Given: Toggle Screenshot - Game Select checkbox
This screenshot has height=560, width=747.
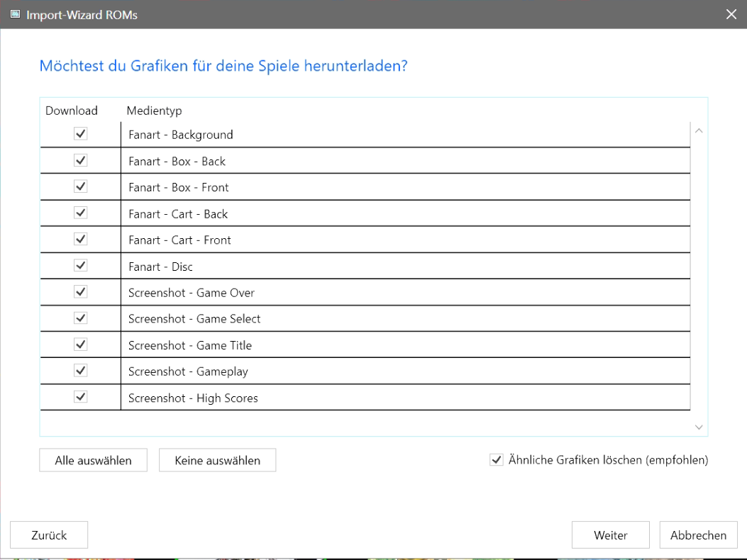Looking at the screenshot, I should [x=81, y=318].
